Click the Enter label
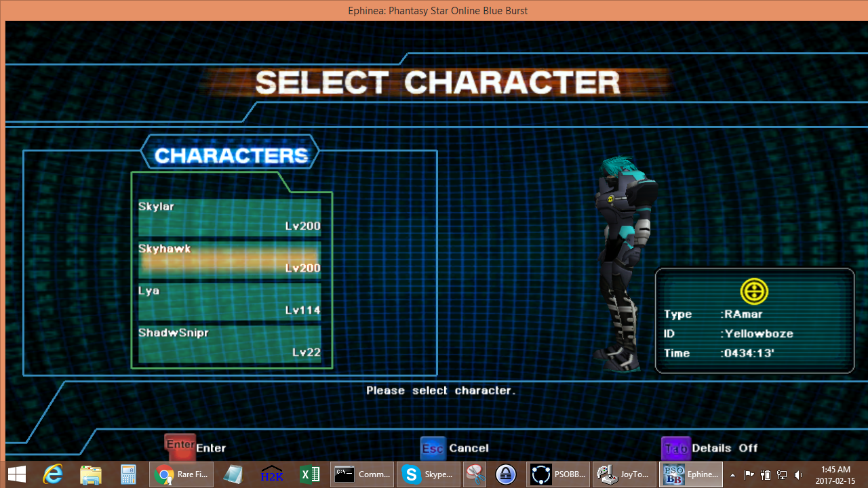 tap(211, 448)
